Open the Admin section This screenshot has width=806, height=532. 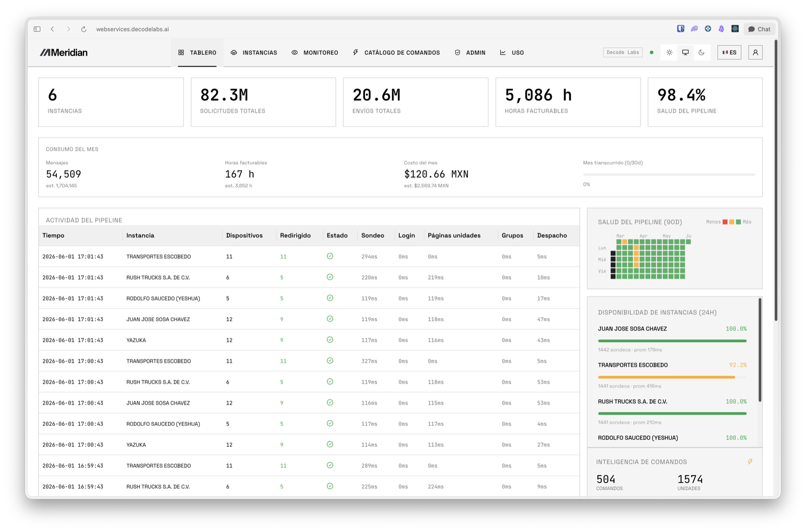coord(470,53)
